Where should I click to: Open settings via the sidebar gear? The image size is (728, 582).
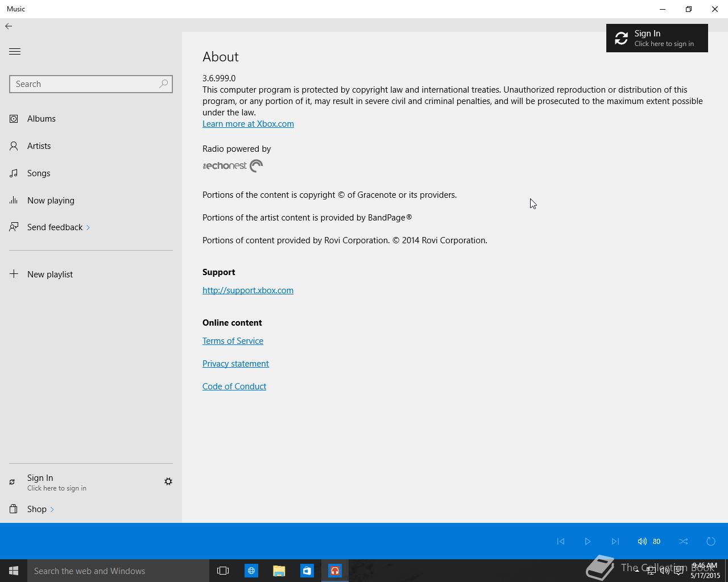168,481
